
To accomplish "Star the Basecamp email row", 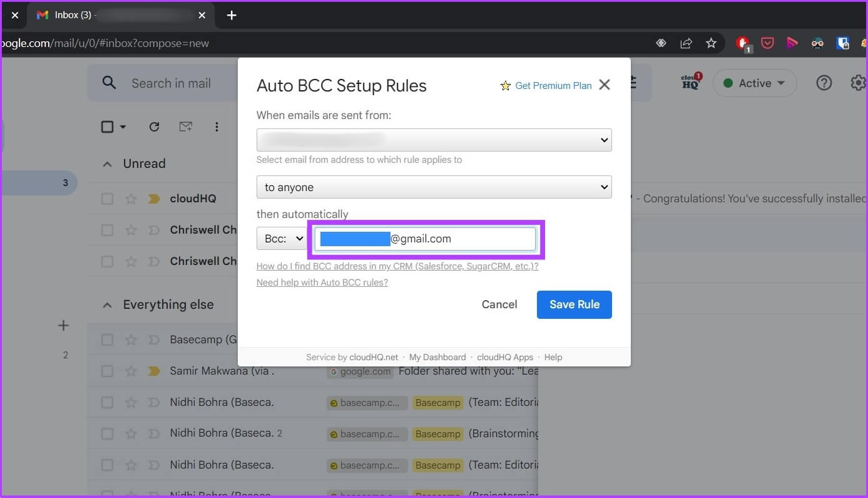I will tap(131, 340).
